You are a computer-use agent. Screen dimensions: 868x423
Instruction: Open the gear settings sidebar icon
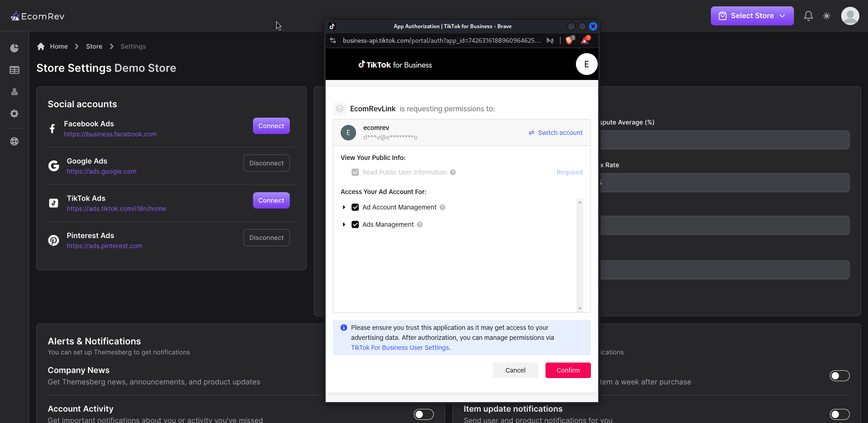[x=15, y=114]
